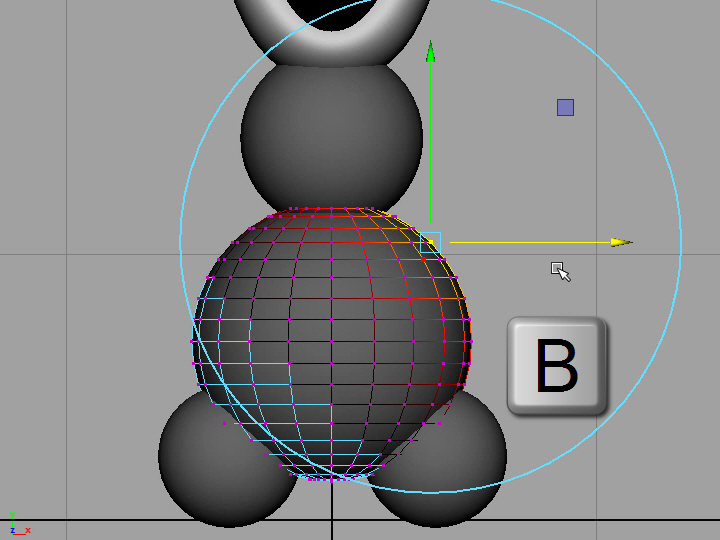Viewport: 720px width, 540px height.
Task: Click the blue Z label in the view axis
Action: (x=11, y=530)
